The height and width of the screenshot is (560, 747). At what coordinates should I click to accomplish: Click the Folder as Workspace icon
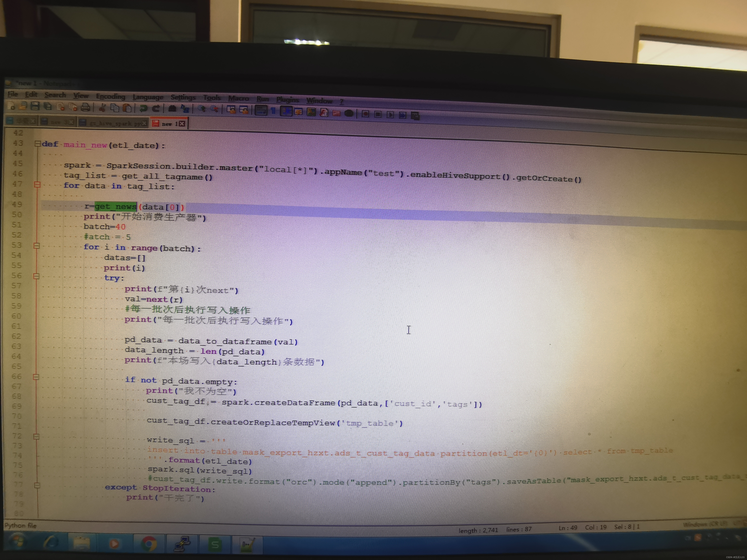pyautogui.click(x=336, y=113)
